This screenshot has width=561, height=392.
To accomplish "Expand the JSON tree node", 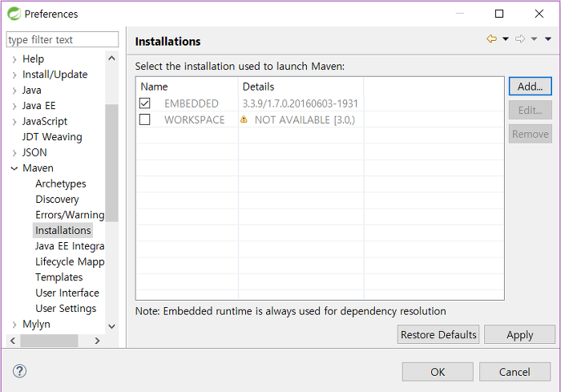I will point(14,153).
